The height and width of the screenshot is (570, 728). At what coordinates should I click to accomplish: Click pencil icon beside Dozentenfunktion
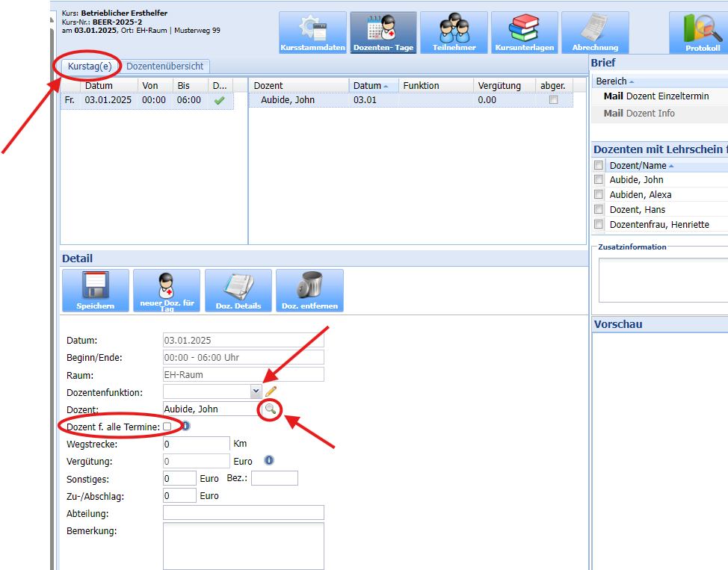click(271, 391)
